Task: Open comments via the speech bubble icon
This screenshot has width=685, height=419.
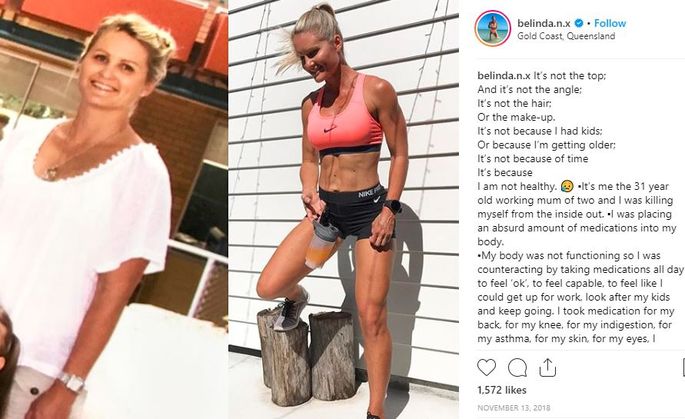Action: (x=517, y=368)
